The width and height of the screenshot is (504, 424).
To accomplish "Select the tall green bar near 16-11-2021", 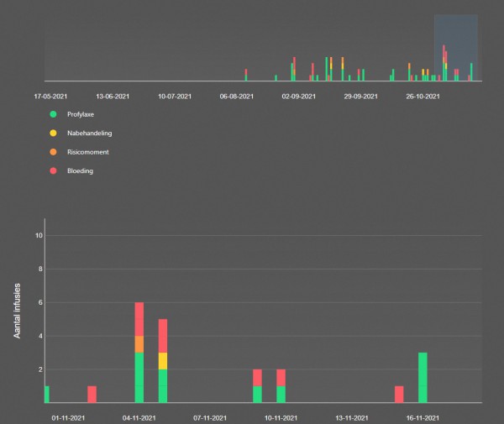I will (423, 377).
